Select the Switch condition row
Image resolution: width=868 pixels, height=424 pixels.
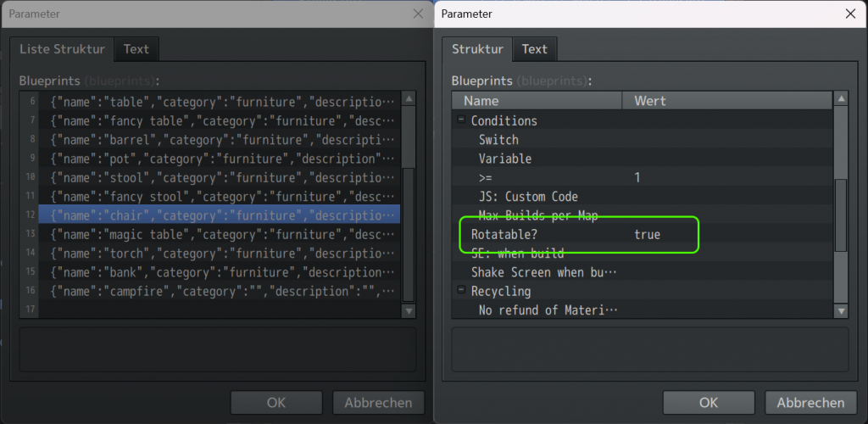coord(498,140)
